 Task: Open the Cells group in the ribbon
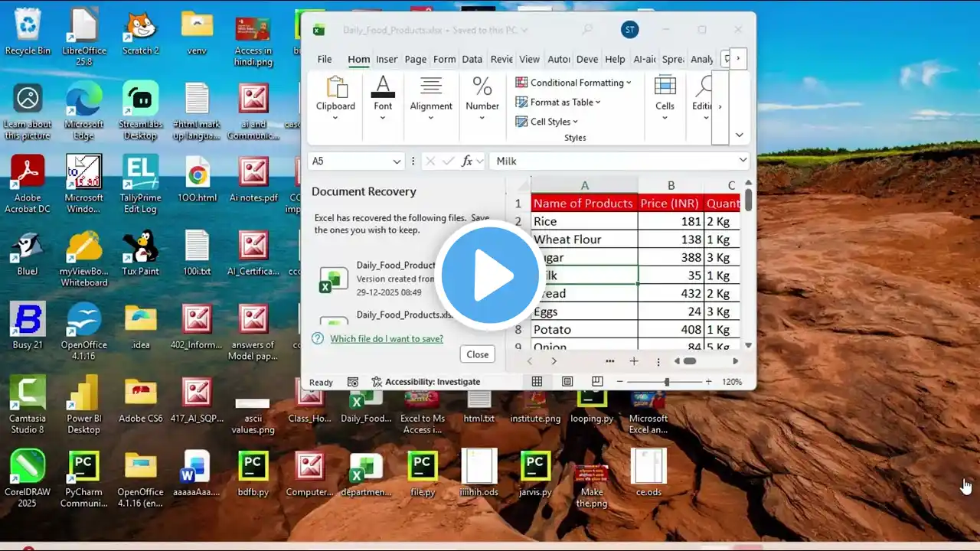pos(665,97)
